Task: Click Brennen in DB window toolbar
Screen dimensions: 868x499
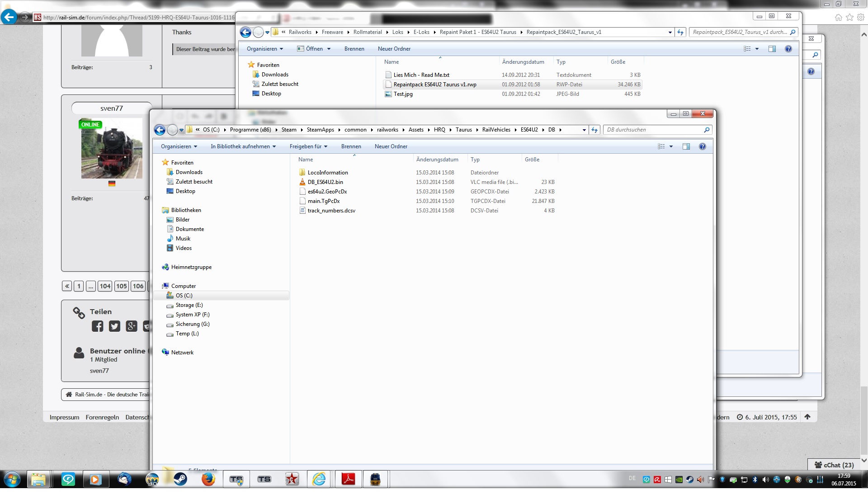Action: [x=351, y=146]
